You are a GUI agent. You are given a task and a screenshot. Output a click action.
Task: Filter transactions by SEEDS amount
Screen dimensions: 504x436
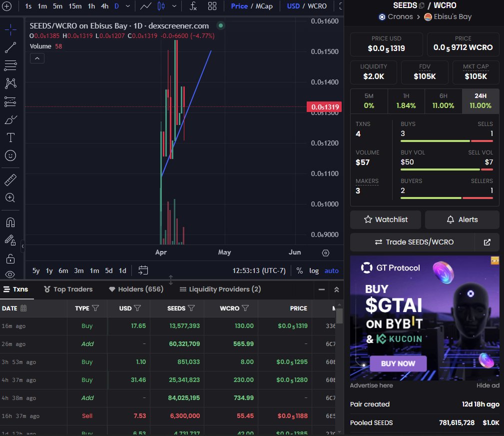[191, 308]
